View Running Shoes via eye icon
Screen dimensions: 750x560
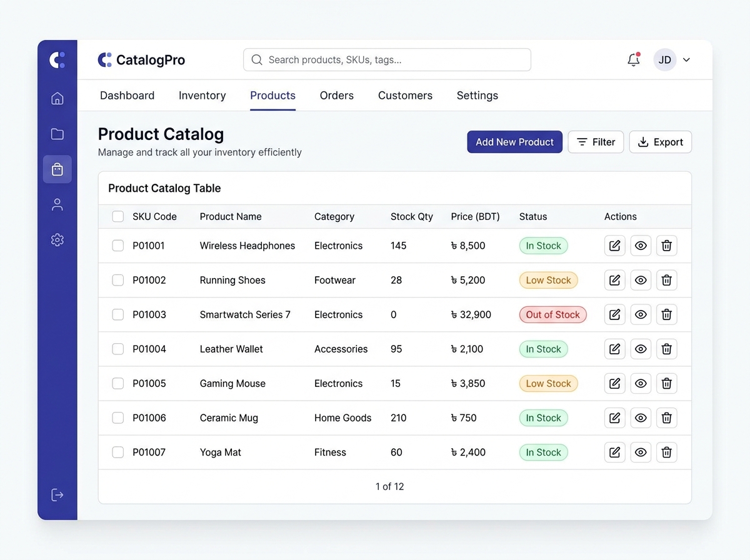coord(641,280)
